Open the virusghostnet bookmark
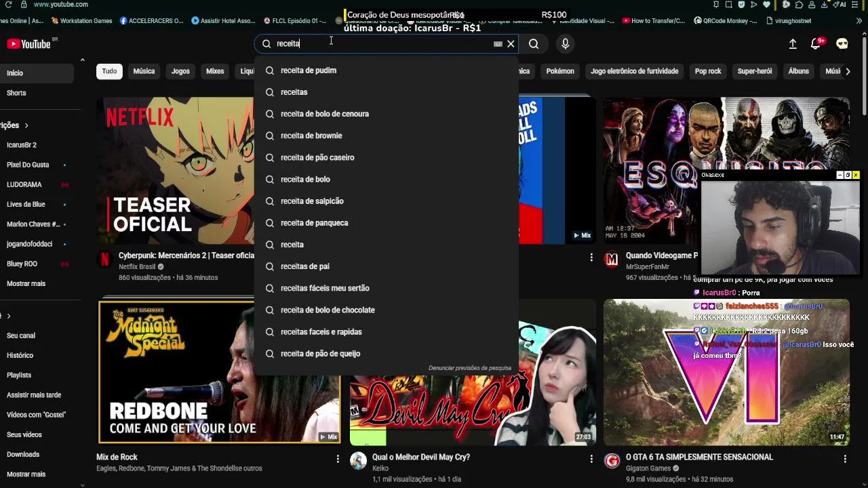This screenshot has width=868, height=488. pos(789,21)
